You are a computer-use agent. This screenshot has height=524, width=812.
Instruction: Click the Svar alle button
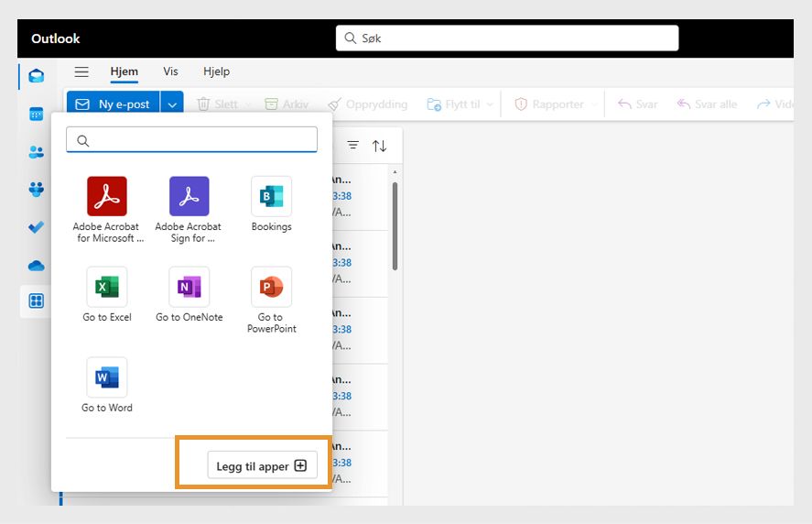tap(707, 104)
